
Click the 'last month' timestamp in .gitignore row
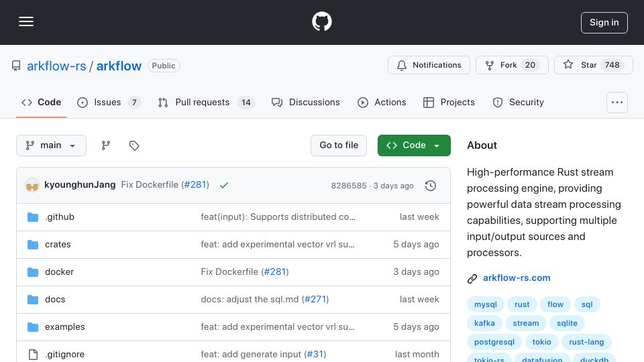pyautogui.click(x=417, y=355)
